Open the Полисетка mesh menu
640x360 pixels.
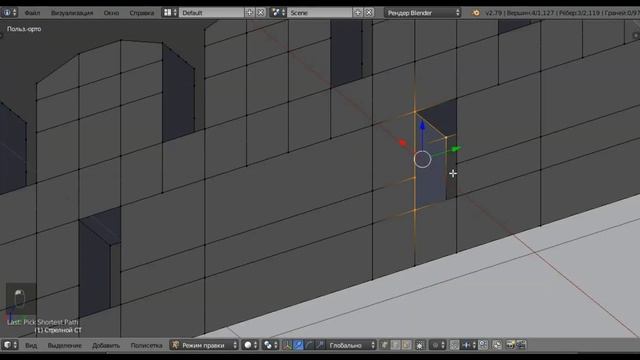pos(146,345)
